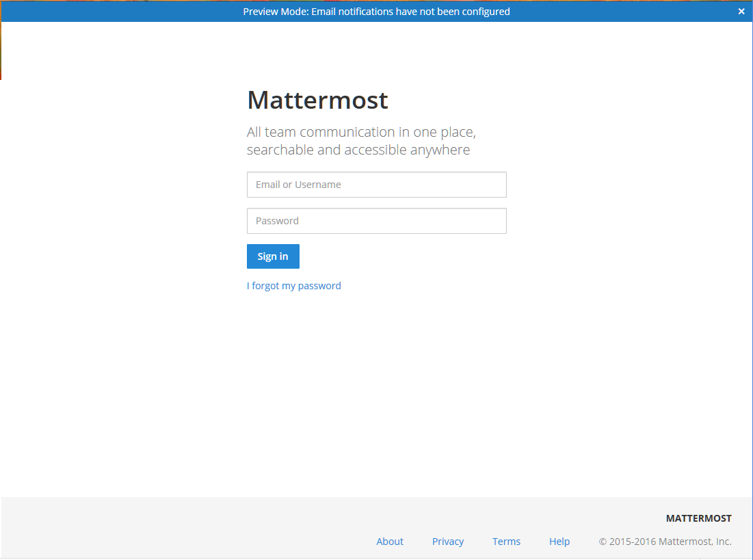The width and height of the screenshot is (753, 560).
Task: Click the Password input field
Action: click(376, 220)
